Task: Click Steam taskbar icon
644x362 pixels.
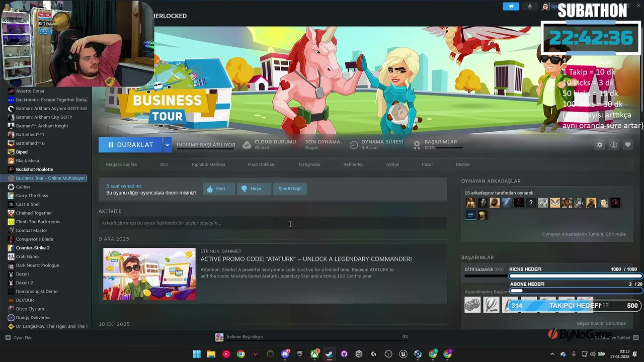Action: pyautogui.click(x=329, y=354)
